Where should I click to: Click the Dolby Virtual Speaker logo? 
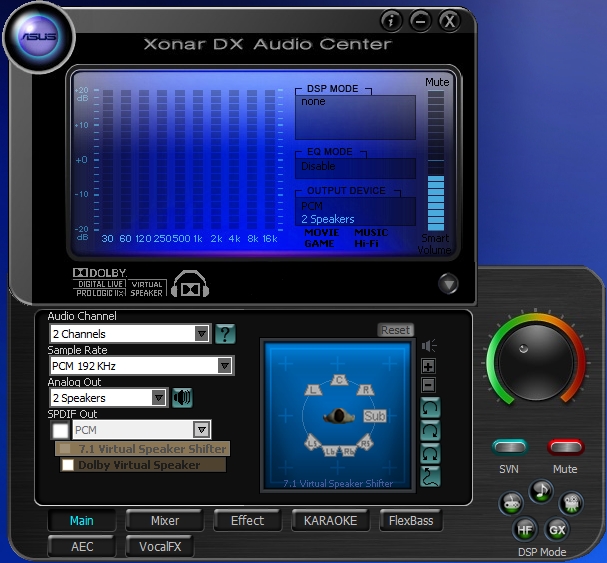[x=147, y=288]
